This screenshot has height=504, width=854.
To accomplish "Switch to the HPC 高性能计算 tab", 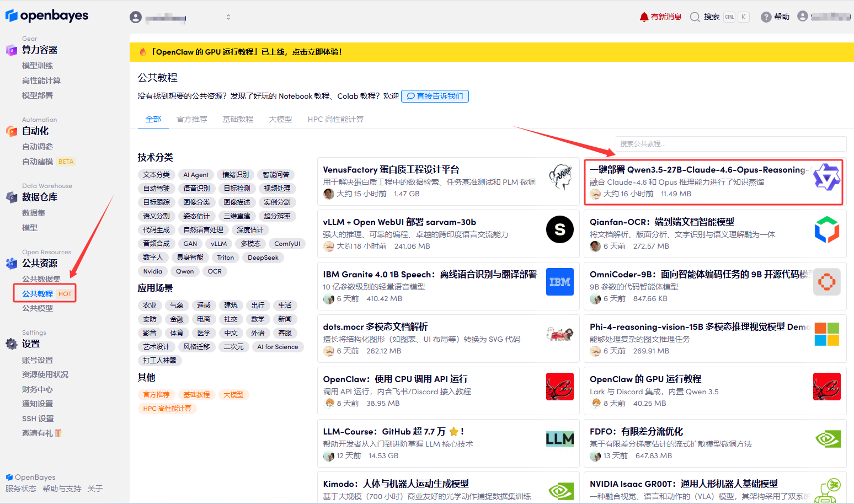I will [335, 119].
